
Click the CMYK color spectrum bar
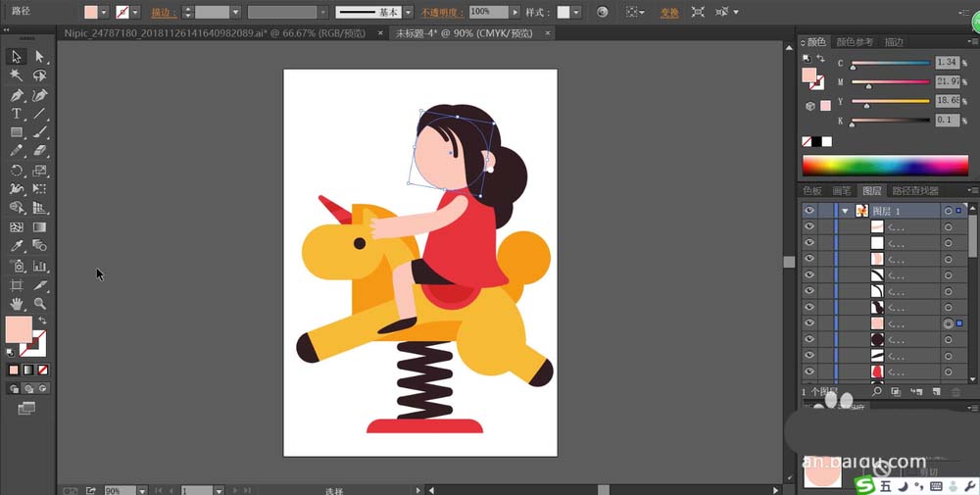coord(885,165)
